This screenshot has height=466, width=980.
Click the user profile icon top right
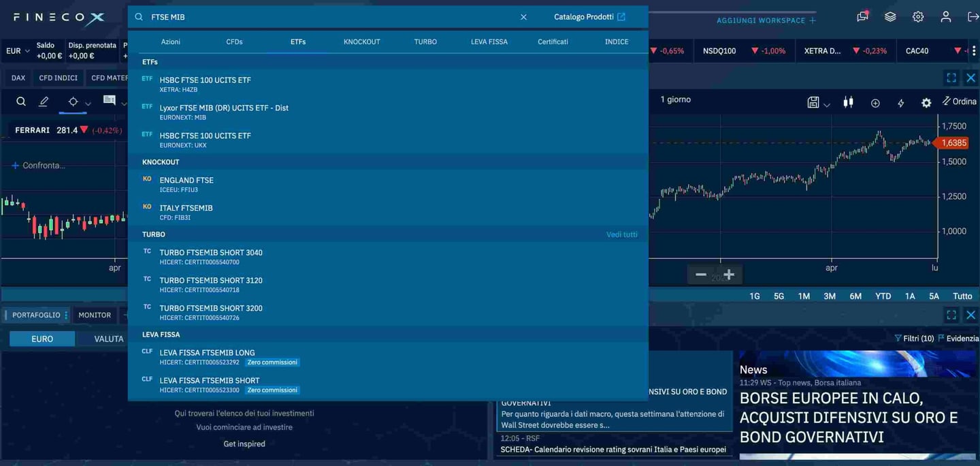(945, 16)
